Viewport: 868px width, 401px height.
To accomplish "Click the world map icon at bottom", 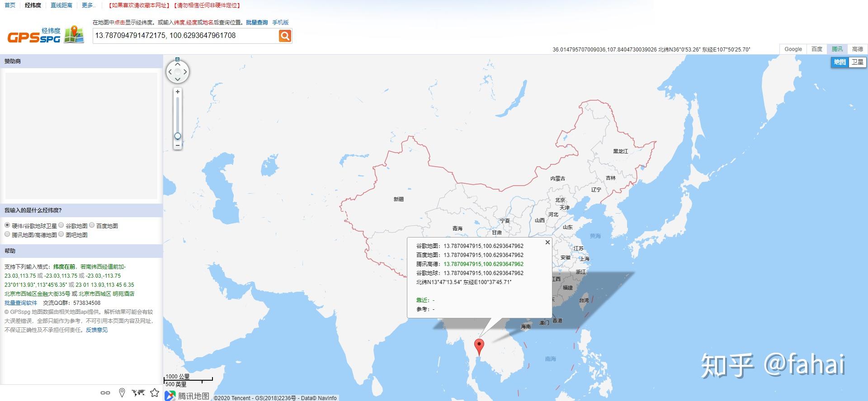I will click(x=138, y=393).
